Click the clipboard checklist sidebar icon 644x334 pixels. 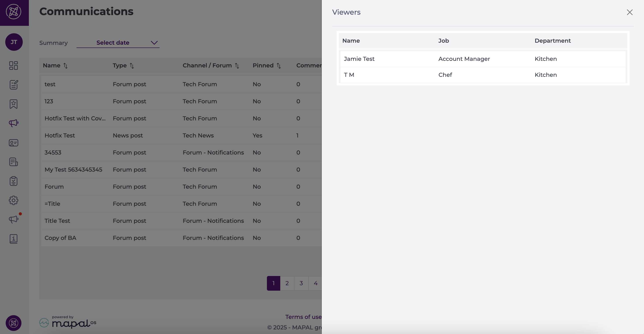14,181
